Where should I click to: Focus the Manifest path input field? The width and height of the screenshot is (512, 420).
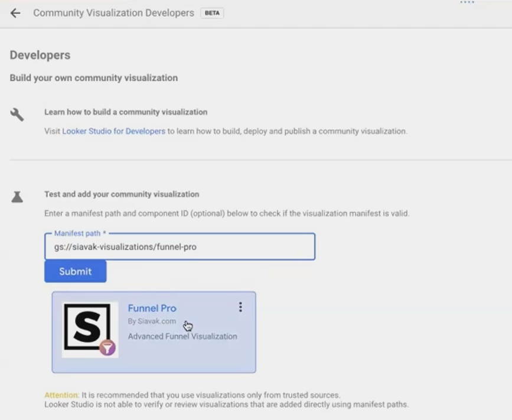180,247
